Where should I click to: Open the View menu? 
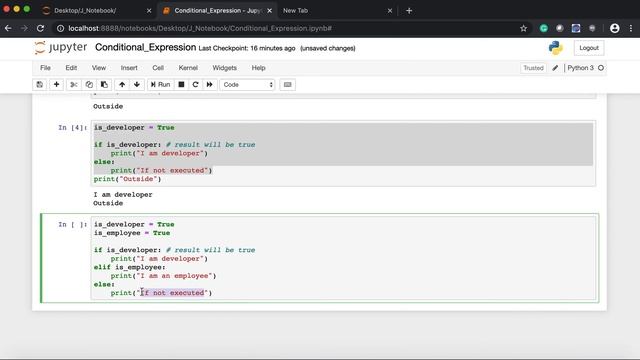point(99,68)
